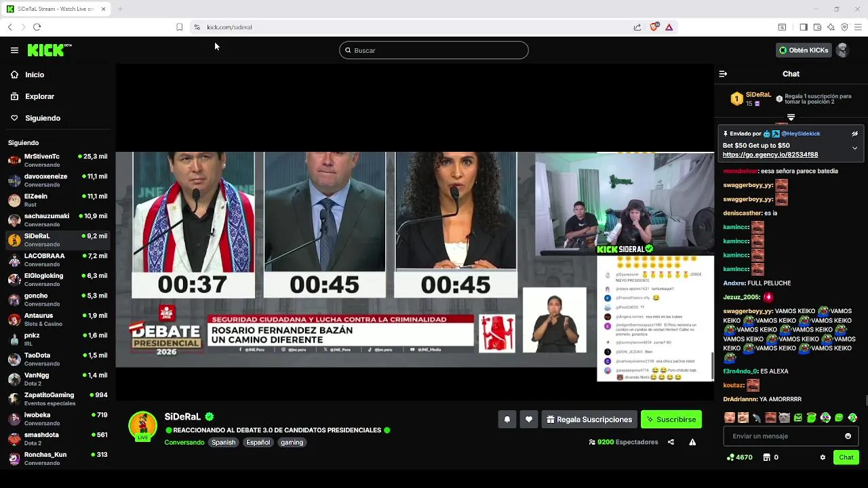
Task: Open MrStivenTc channel from following list
Action: pos(57,161)
